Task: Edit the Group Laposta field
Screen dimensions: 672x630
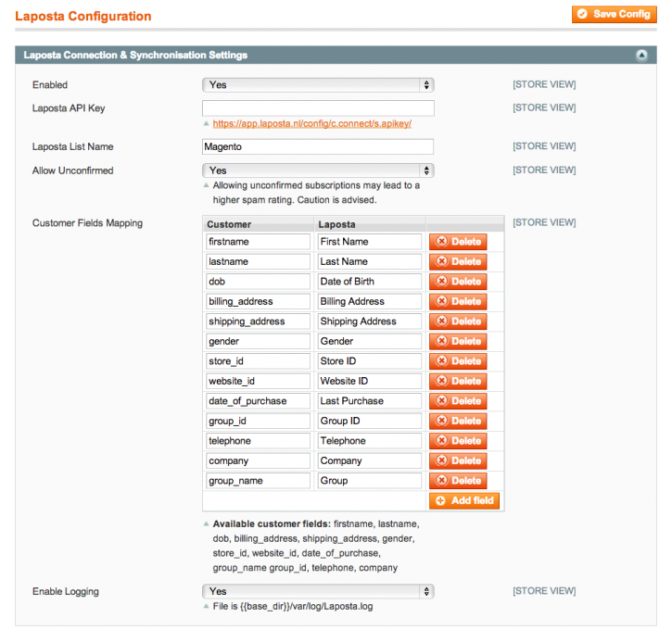Action: (370, 481)
